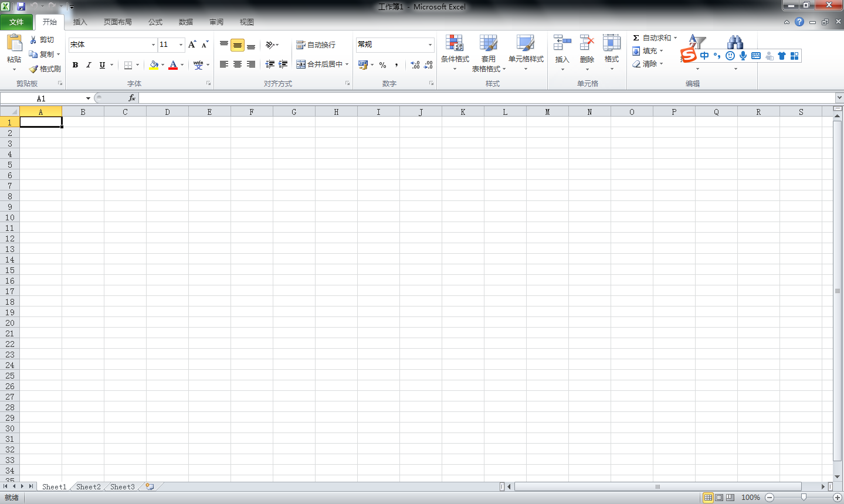Toggle Italic formatting
This screenshot has height=504, width=844.
pyautogui.click(x=89, y=65)
